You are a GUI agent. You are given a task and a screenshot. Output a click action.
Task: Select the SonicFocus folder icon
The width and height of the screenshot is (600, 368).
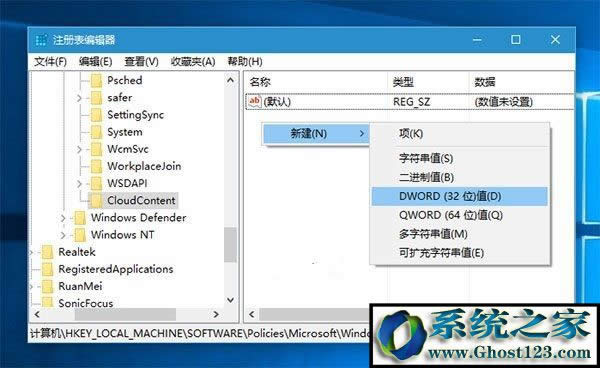point(47,302)
